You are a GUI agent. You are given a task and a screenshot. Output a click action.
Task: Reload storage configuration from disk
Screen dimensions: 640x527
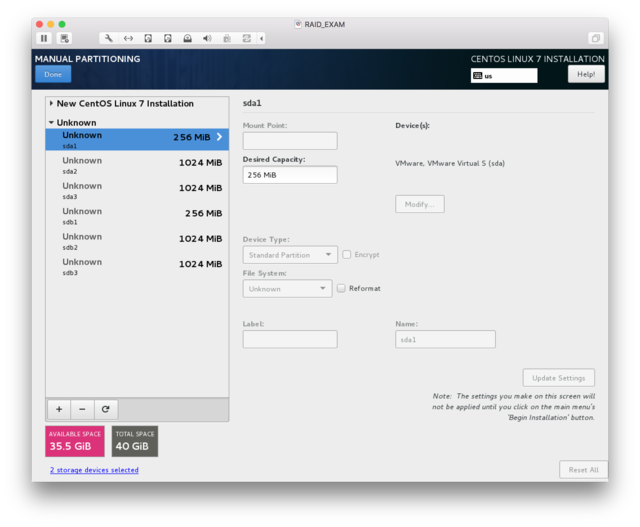point(105,409)
